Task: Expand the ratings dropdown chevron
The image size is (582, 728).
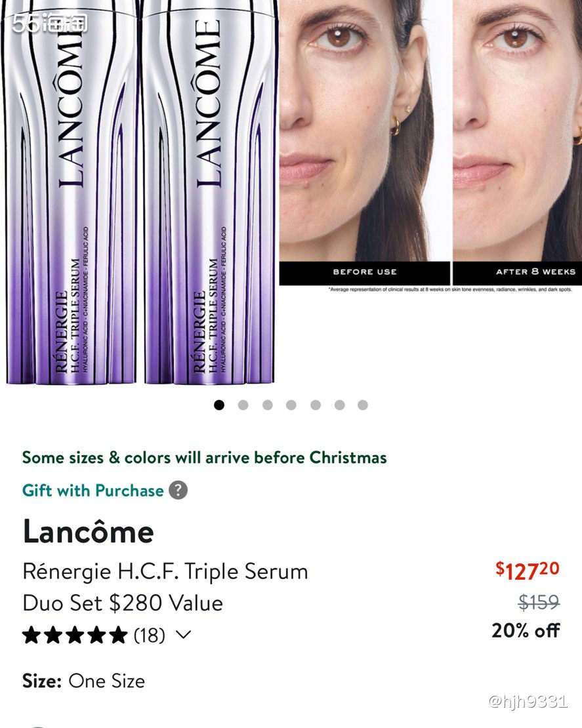Action: [x=184, y=635]
